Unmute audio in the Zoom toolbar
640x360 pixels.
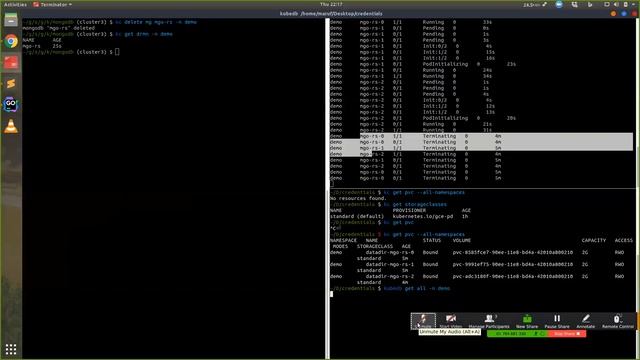pyautogui.click(x=423, y=320)
